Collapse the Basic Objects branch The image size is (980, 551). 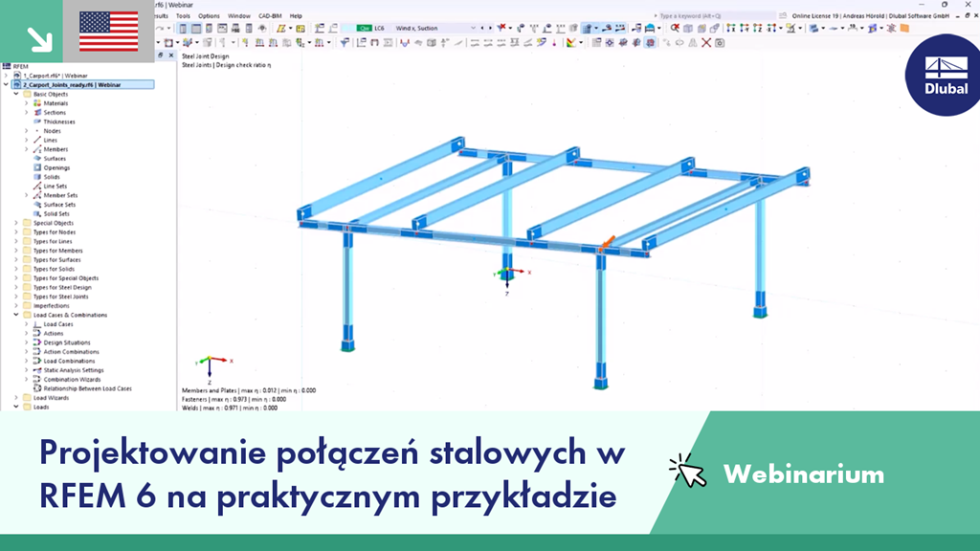point(15,94)
